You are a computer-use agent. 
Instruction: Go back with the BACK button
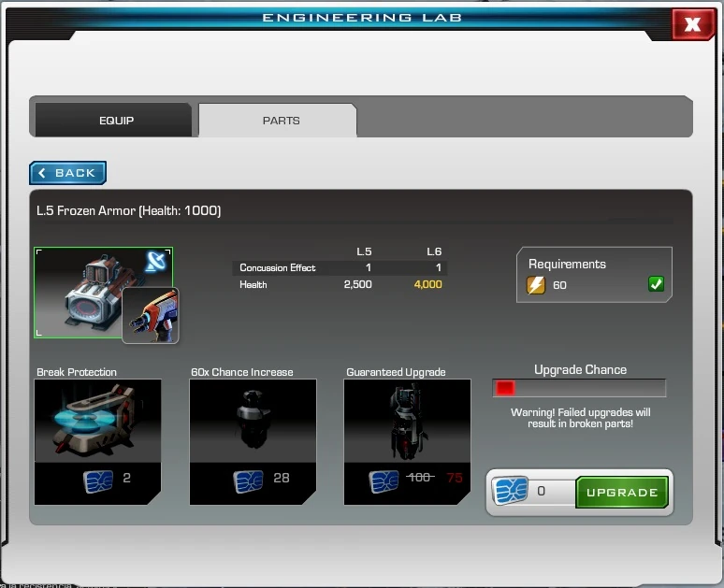(x=68, y=173)
